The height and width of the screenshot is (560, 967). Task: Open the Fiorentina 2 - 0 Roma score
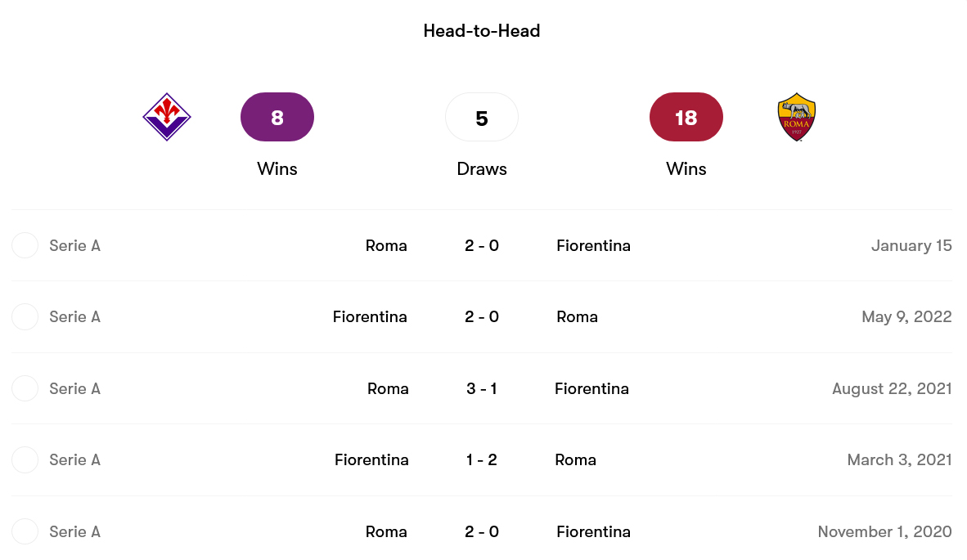click(482, 316)
